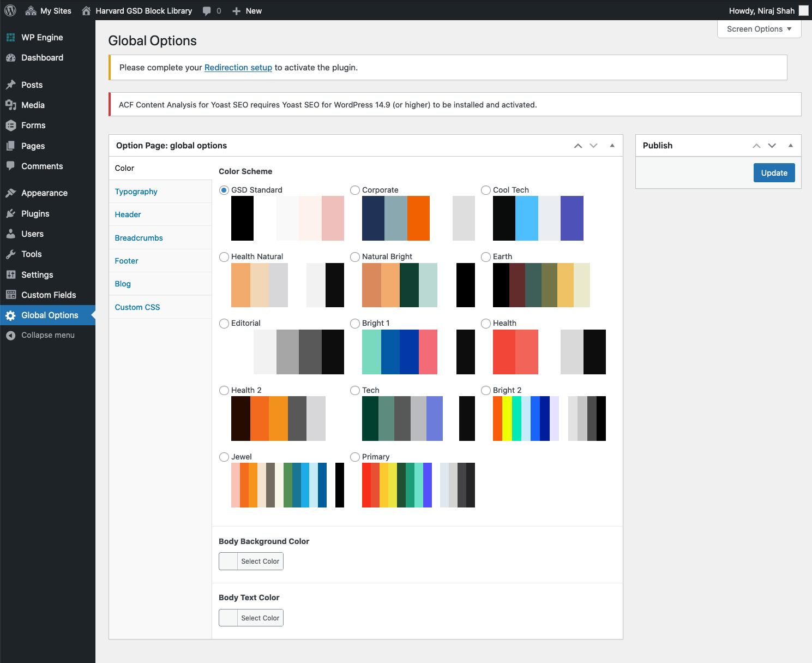Screen dimensions: 812x663
Task: Choose the Earth color scheme
Action: (x=486, y=256)
